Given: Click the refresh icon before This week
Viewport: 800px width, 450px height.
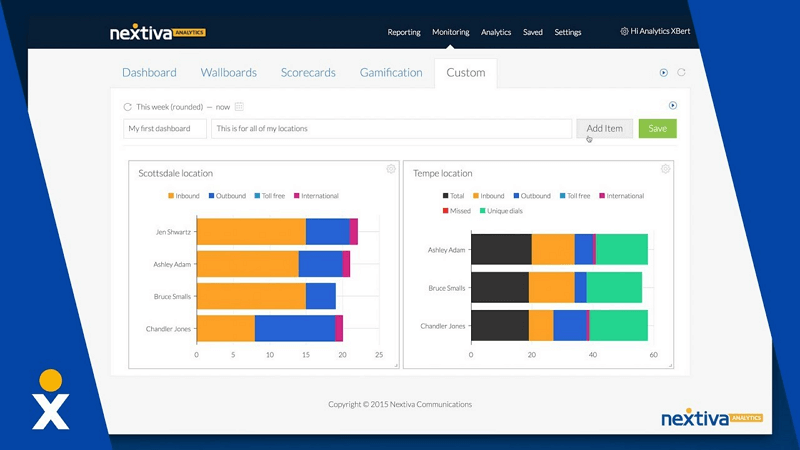Looking at the screenshot, I should point(127,107).
